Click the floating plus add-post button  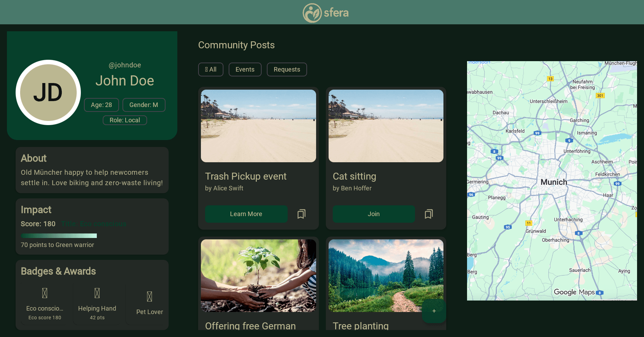tap(434, 311)
